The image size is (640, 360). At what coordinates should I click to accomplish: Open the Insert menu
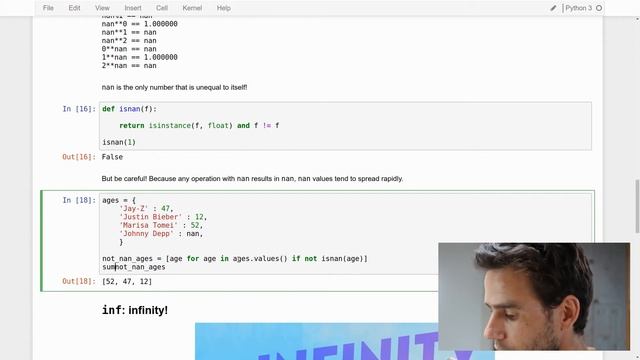[x=133, y=8]
